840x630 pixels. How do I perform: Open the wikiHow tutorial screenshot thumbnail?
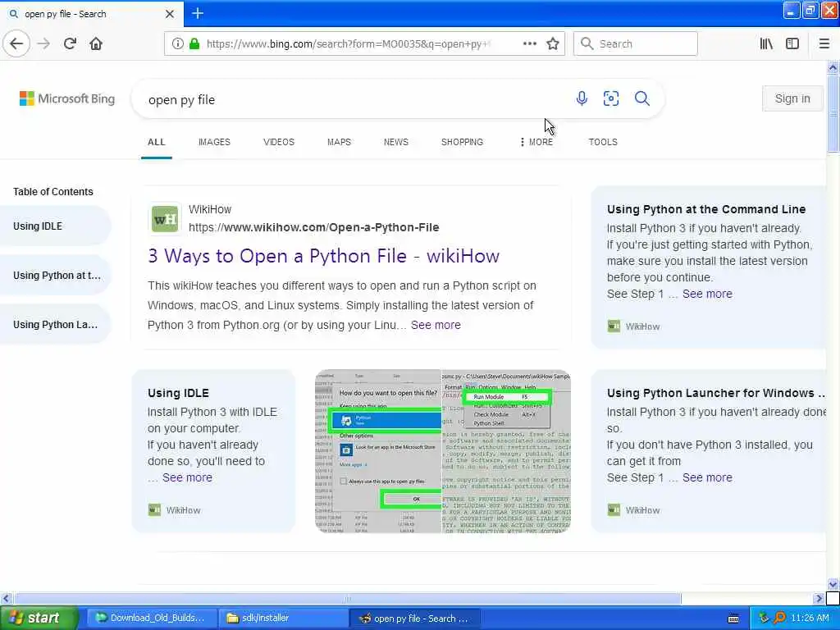[x=442, y=451]
